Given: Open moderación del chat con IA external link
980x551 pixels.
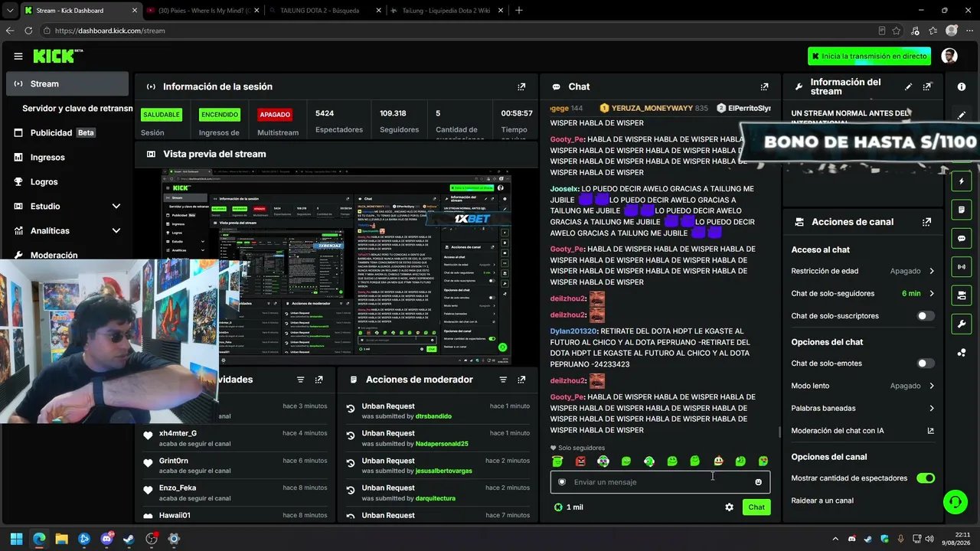Looking at the screenshot, I should [930, 431].
